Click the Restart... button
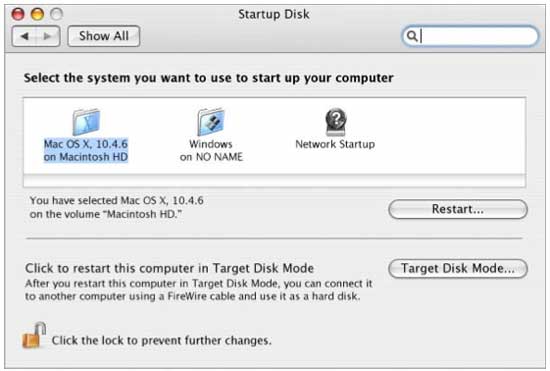The height and width of the screenshot is (371, 550). click(x=458, y=209)
